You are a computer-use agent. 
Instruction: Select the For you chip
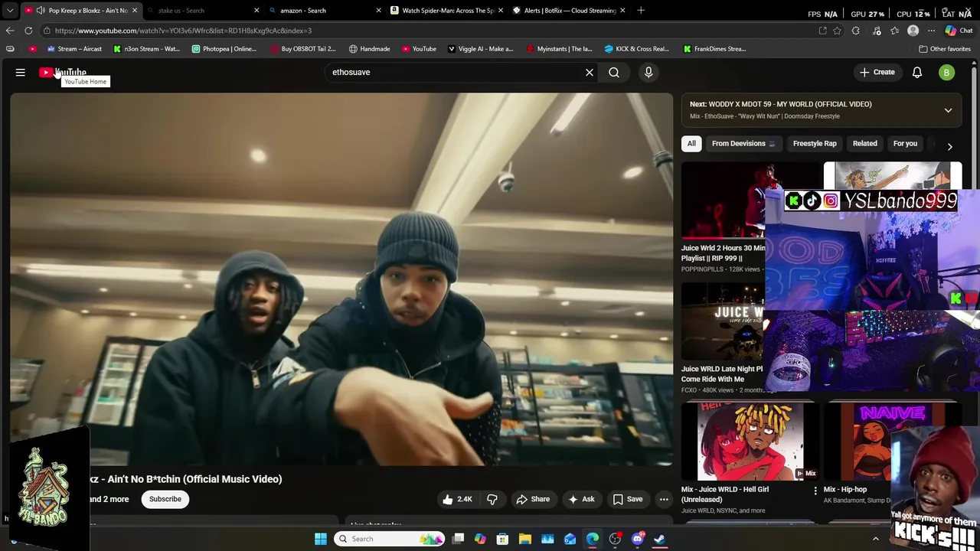click(905, 143)
